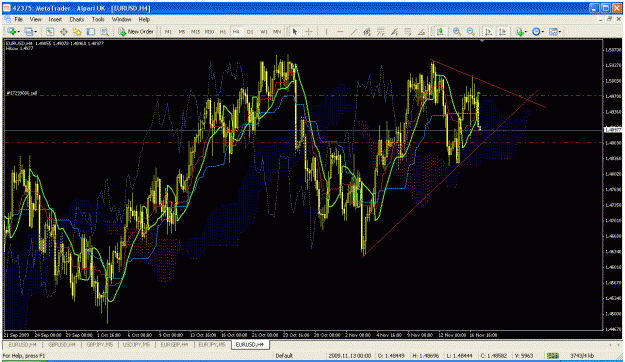Select the Crosshair tool

(309, 31)
